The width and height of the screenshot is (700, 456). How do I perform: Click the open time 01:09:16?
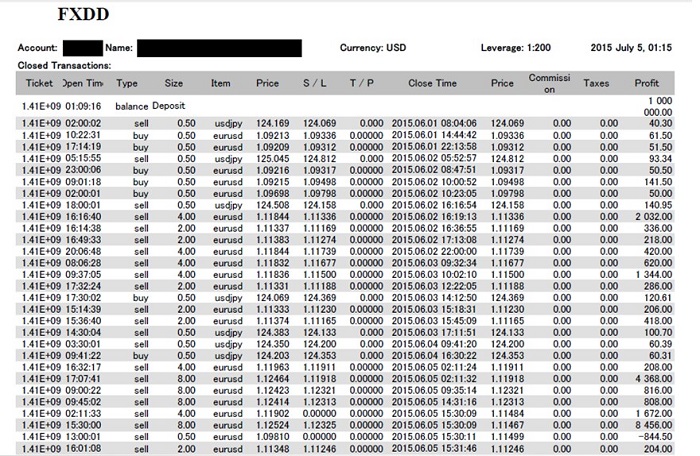coord(83,106)
